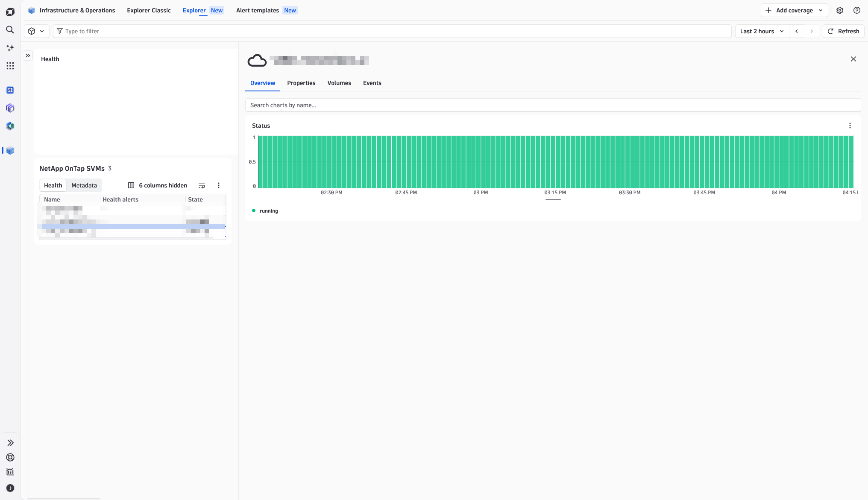
Task: Open the Add coverage dropdown
Action: [794, 10]
